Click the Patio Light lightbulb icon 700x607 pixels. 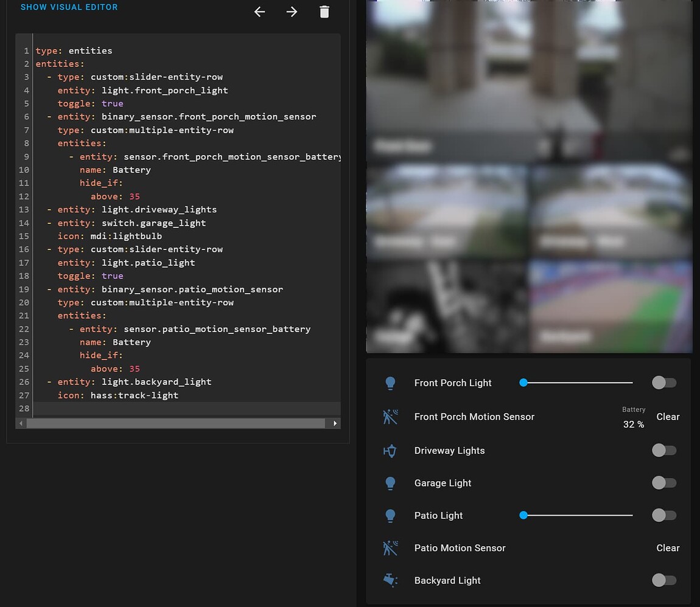pyautogui.click(x=390, y=515)
